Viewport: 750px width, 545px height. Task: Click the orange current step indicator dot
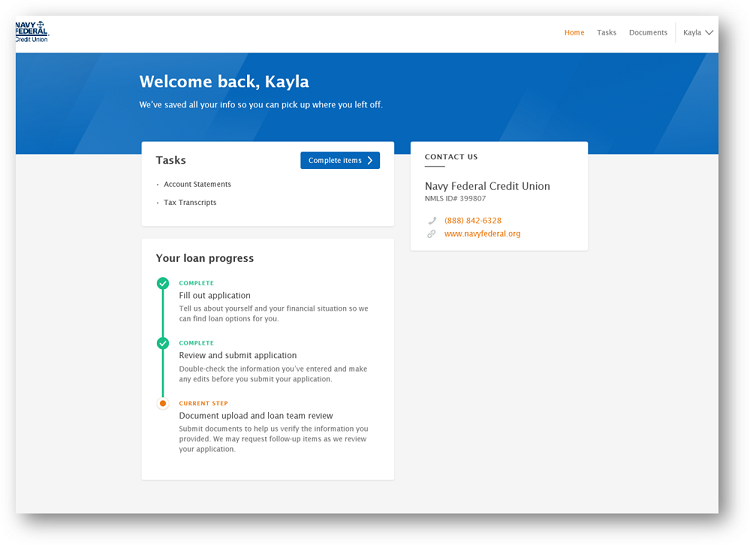pos(163,404)
